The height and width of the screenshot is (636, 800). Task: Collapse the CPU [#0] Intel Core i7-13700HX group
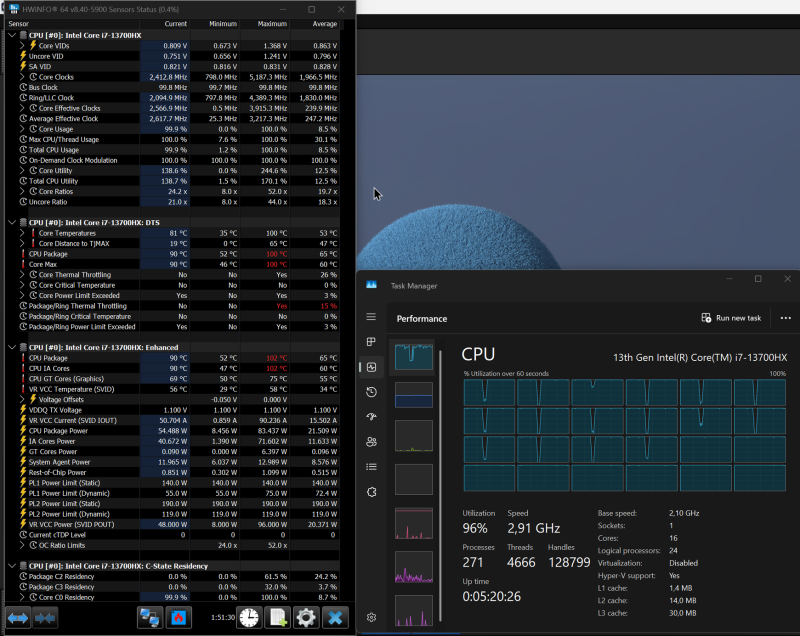point(12,35)
